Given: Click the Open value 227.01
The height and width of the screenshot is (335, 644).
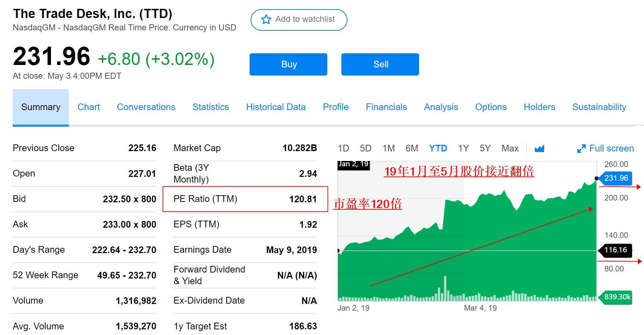Looking at the screenshot, I should tap(142, 174).
